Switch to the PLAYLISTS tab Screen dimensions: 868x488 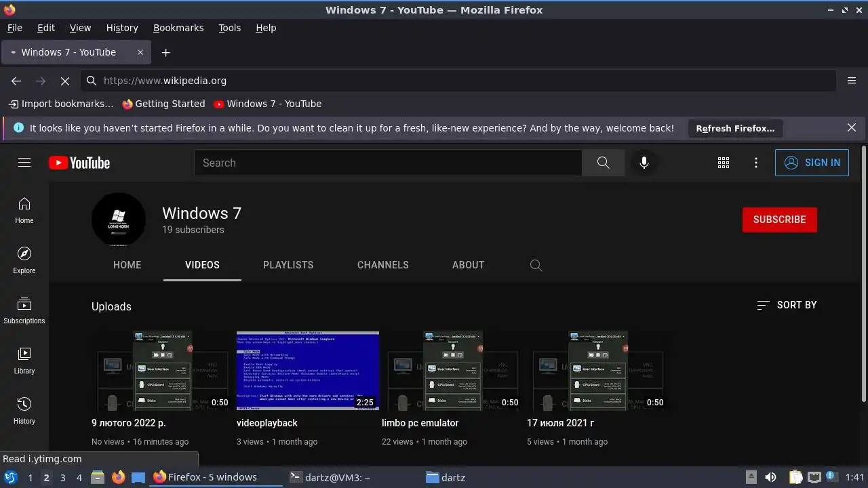pyautogui.click(x=288, y=265)
